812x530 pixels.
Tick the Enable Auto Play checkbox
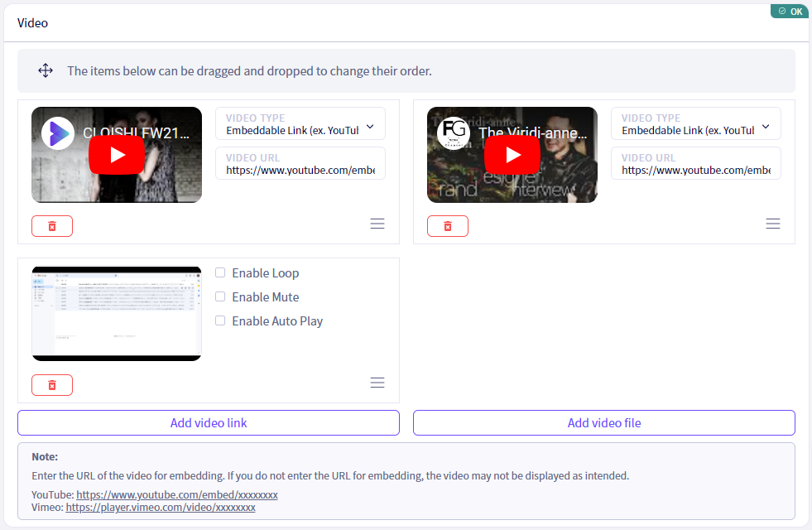tap(220, 320)
